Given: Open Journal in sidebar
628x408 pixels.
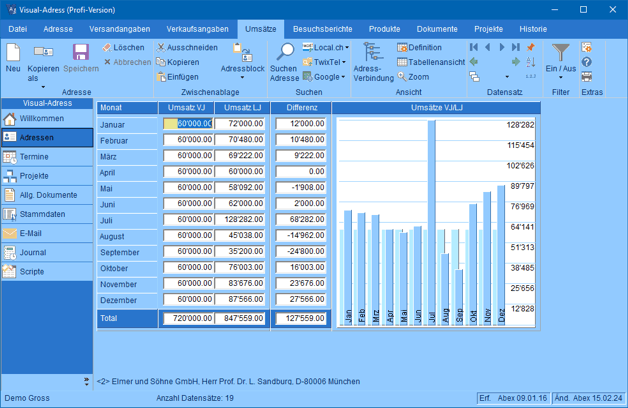Looking at the screenshot, I should [x=47, y=253].
